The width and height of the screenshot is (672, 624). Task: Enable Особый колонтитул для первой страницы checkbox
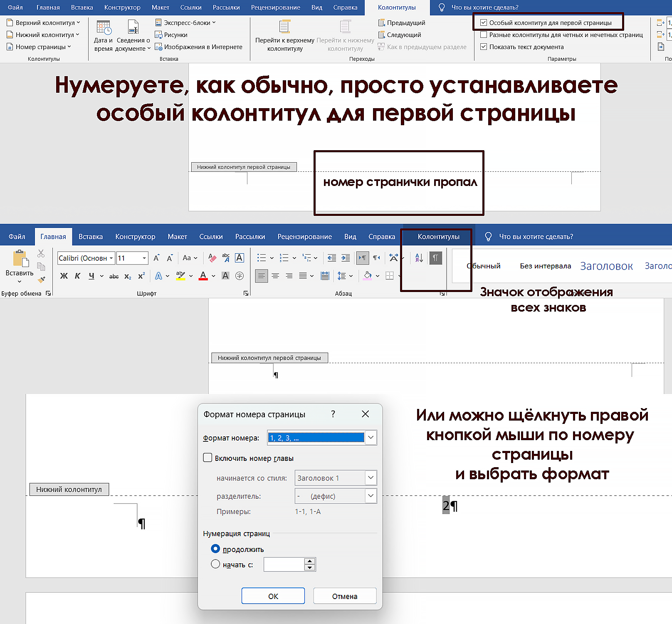point(484,23)
